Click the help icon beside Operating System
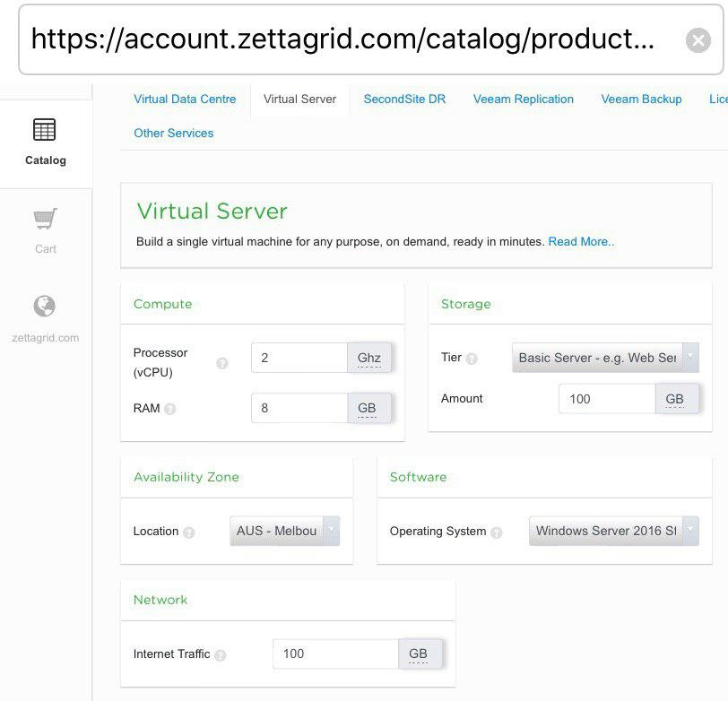 [497, 532]
